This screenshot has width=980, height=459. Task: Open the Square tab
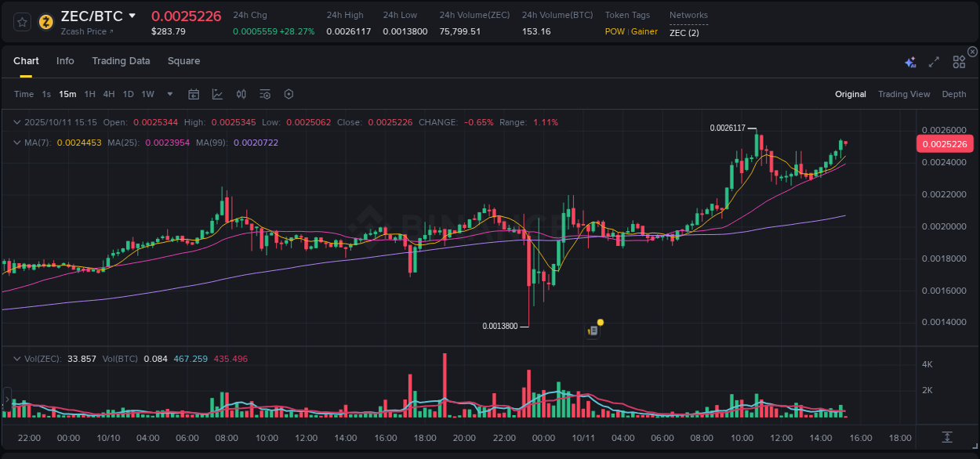[183, 61]
